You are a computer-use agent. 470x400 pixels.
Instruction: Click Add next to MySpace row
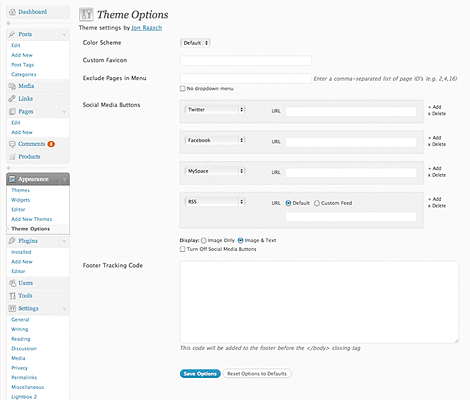pyautogui.click(x=435, y=168)
